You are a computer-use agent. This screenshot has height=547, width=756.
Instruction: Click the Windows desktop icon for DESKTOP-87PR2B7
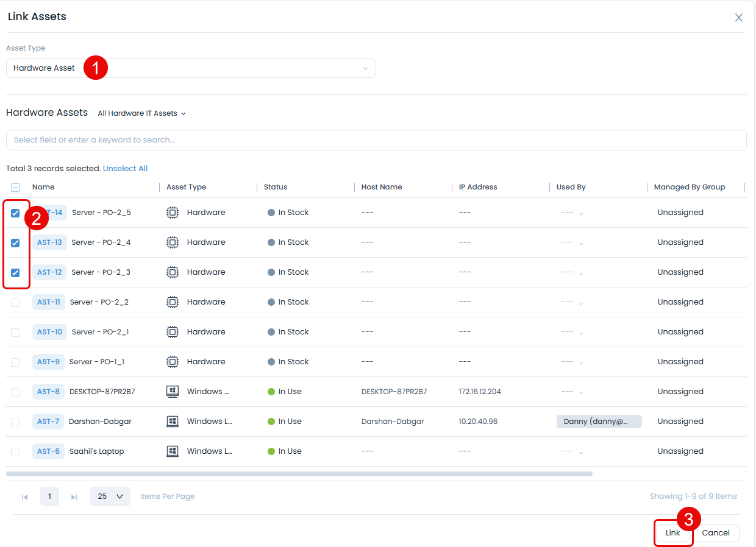click(x=173, y=392)
